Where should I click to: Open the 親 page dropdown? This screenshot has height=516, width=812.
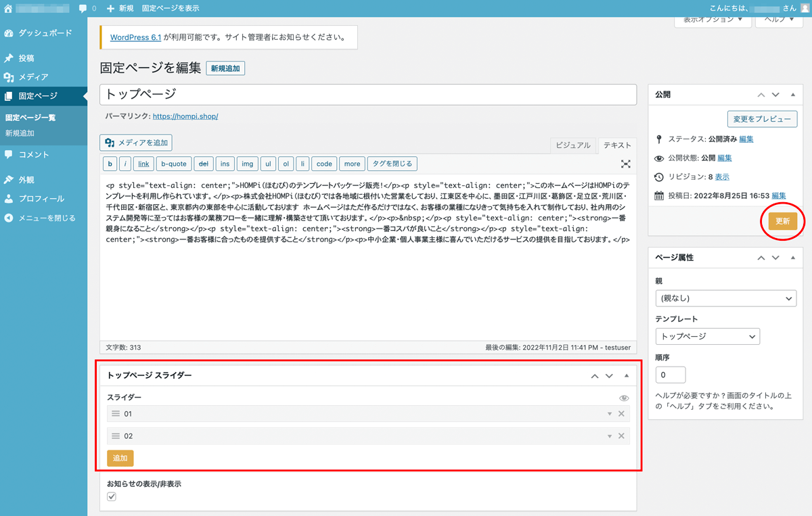coord(725,298)
